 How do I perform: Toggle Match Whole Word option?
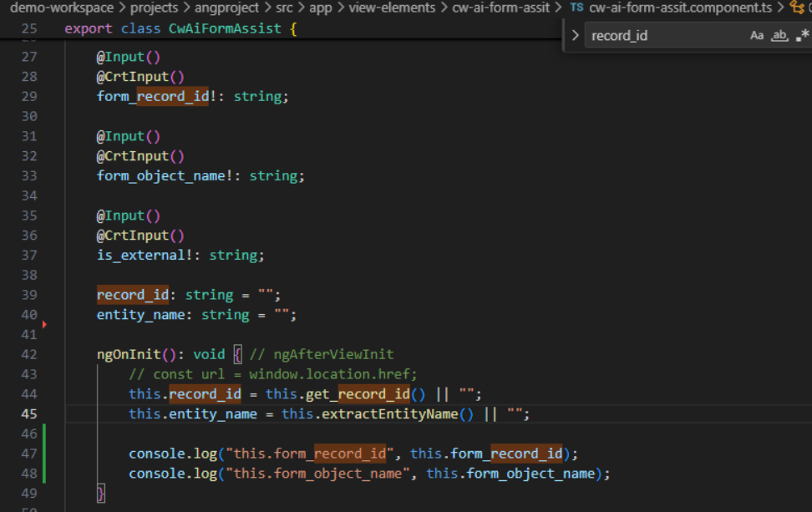click(x=779, y=35)
